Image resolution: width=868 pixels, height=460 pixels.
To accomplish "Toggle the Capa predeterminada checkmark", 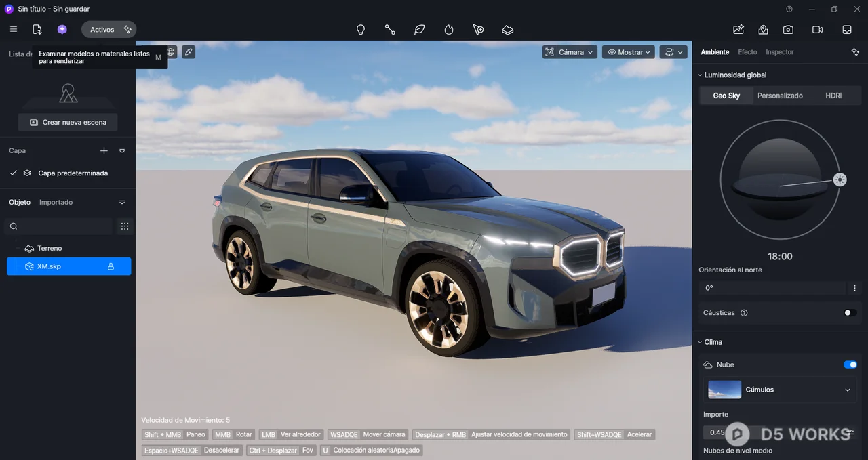I will point(14,173).
